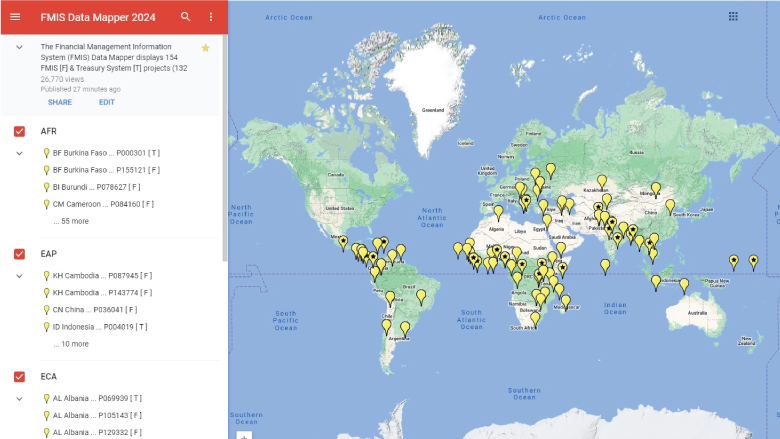The width and height of the screenshot is (780, 439).
Task: Click the pin in the Indian Ocean south of India
Action: tap(605, 267)
